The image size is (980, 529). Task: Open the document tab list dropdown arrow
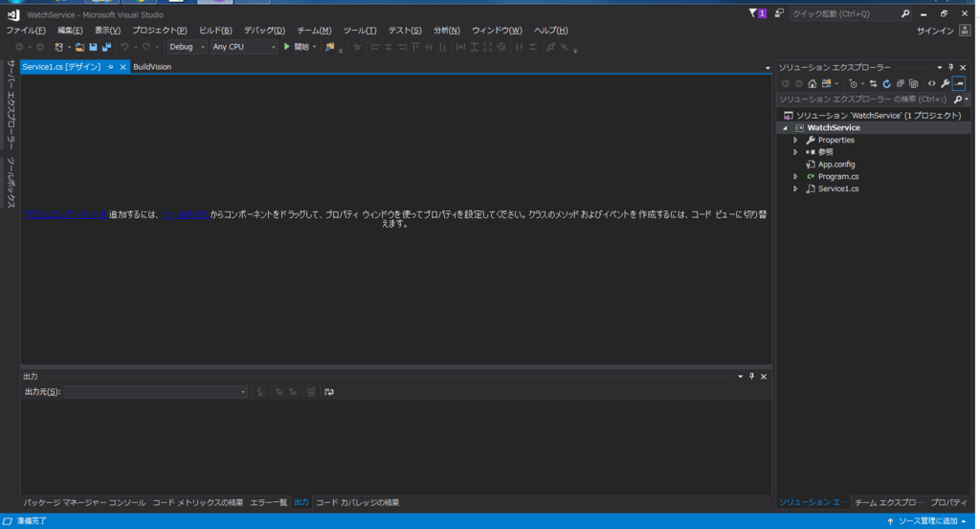click(x=768, y=68)
